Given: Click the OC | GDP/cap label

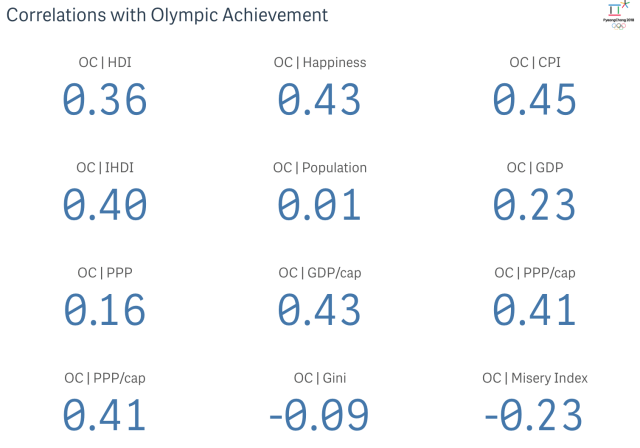Looking at the screenshot, I should [320, 273].
